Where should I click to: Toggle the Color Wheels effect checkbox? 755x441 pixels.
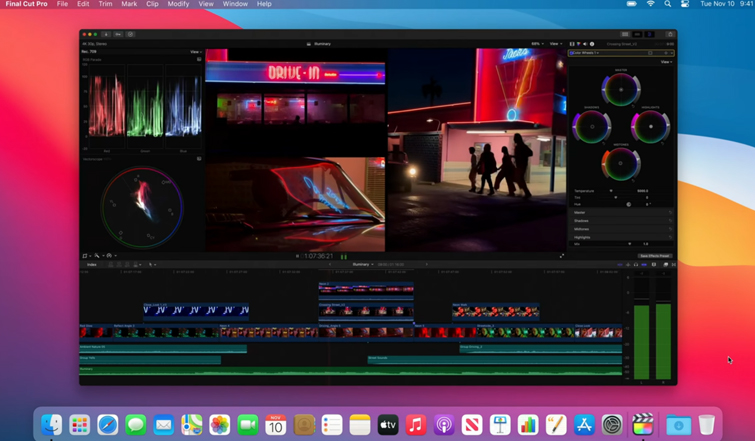click(574, 53)
